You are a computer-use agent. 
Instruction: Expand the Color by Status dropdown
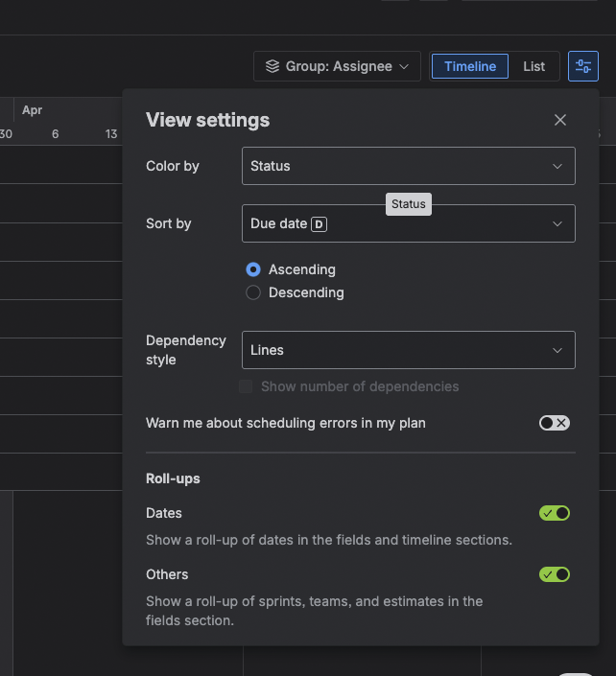coord(408,166)
